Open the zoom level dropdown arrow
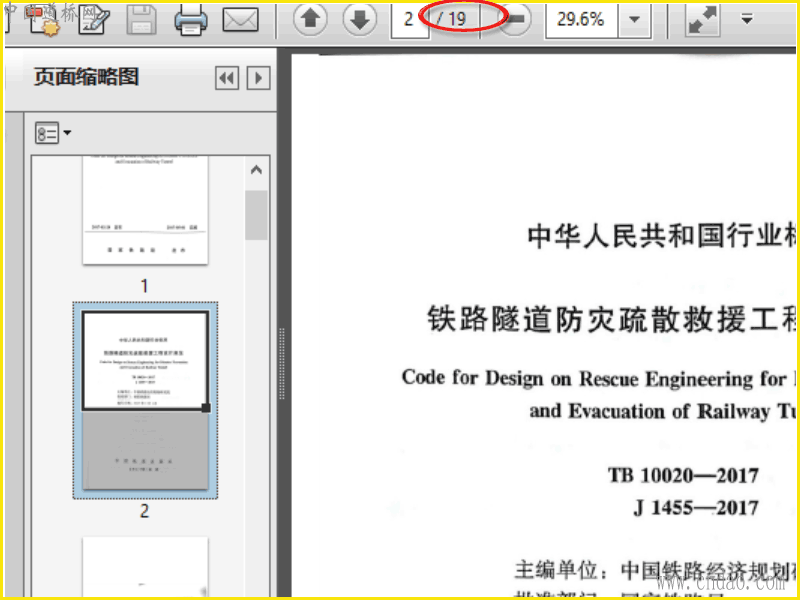 (x=634, y=19)
